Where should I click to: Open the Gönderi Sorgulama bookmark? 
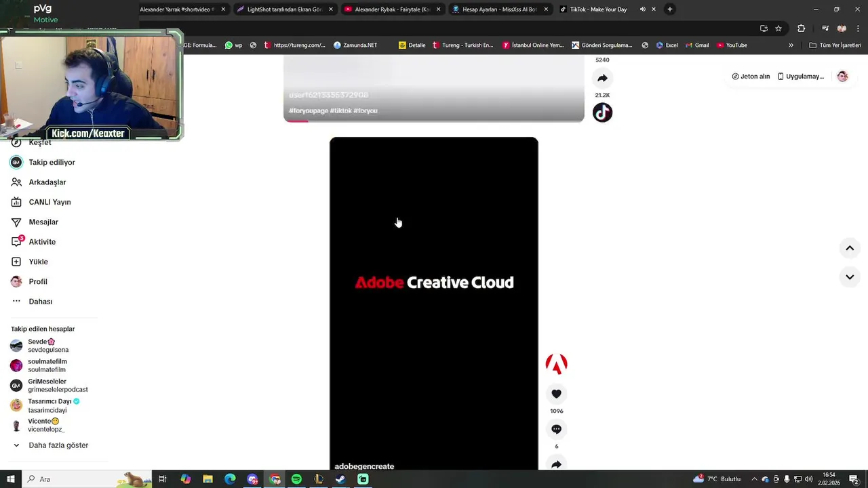[602, 45]
